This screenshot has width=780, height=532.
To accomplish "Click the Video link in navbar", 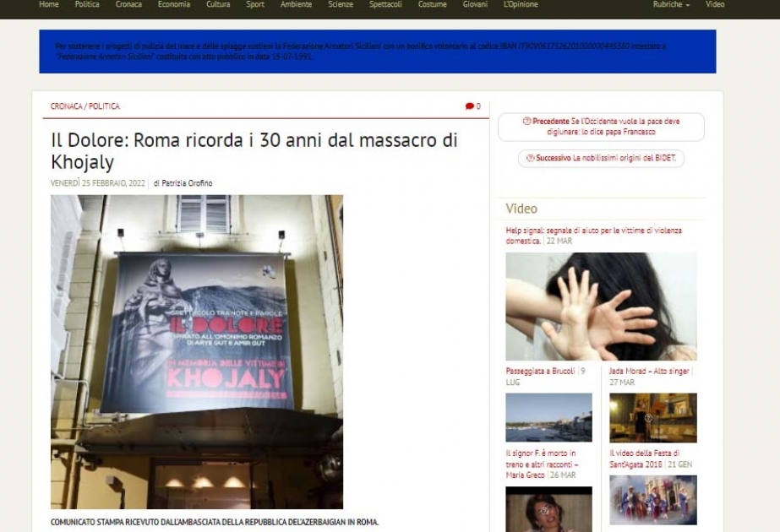I will tap(715, 4).
